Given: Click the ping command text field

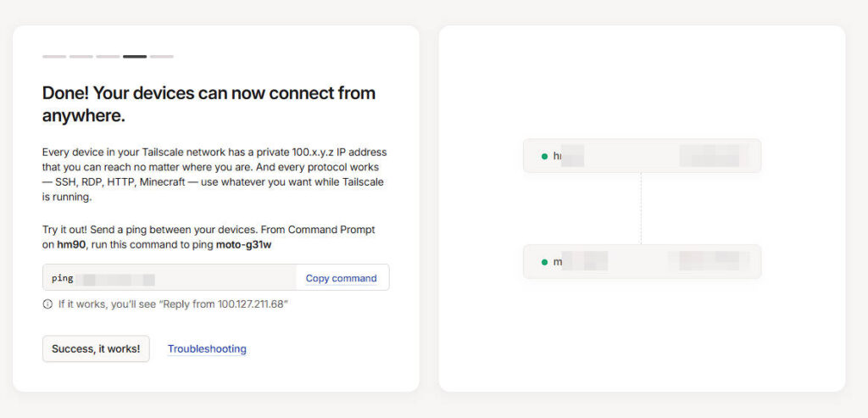Looking at the screenshot, I should 170,278.
